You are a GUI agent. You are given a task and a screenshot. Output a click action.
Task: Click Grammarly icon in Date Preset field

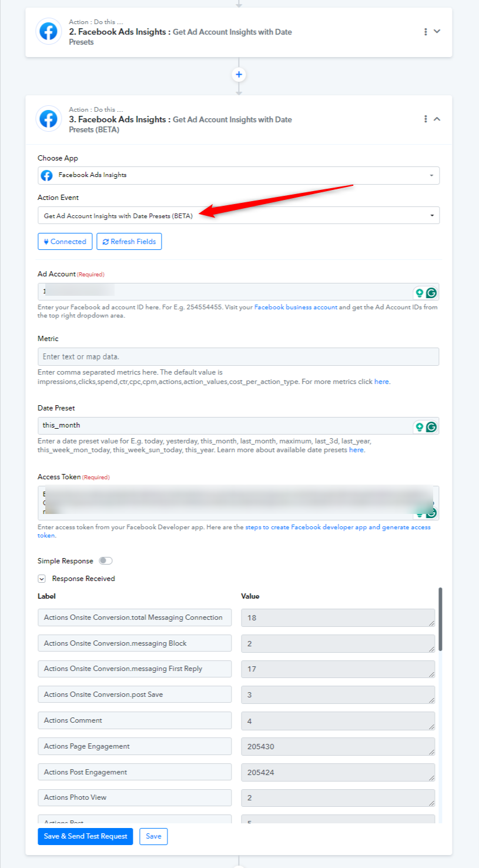click(x=431, y=426)
